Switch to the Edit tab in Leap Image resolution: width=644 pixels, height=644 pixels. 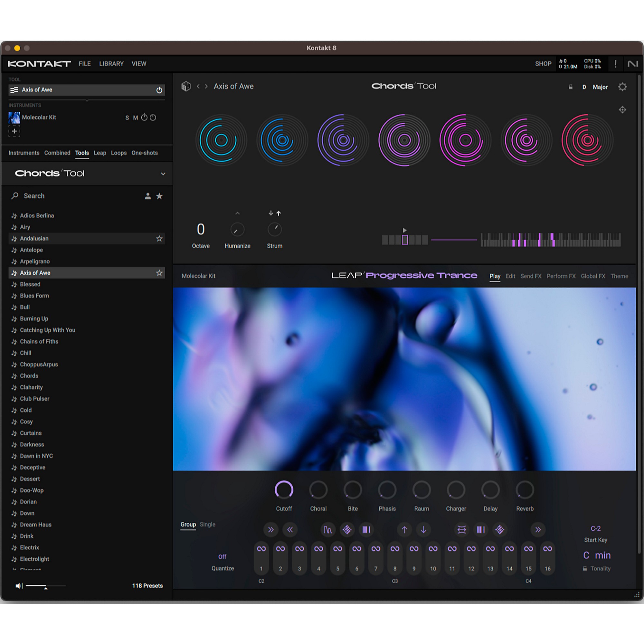(x=510, y=276)
